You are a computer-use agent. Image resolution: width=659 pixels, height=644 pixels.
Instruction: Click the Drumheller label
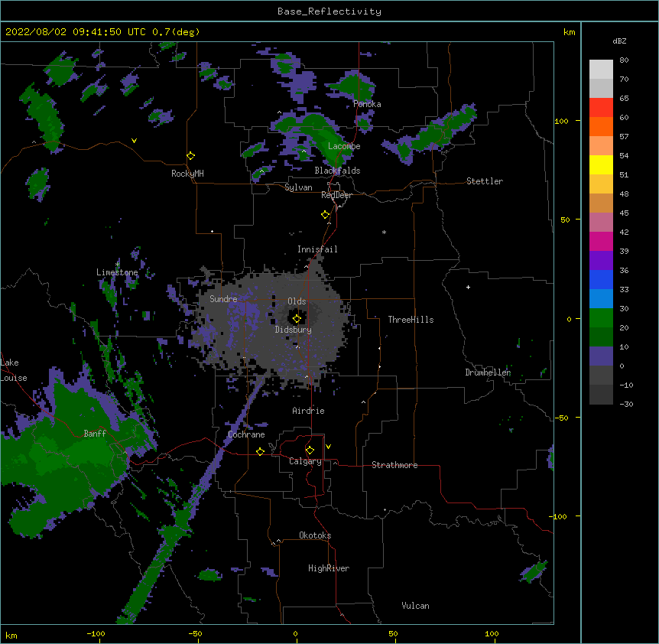click(488, 372)
